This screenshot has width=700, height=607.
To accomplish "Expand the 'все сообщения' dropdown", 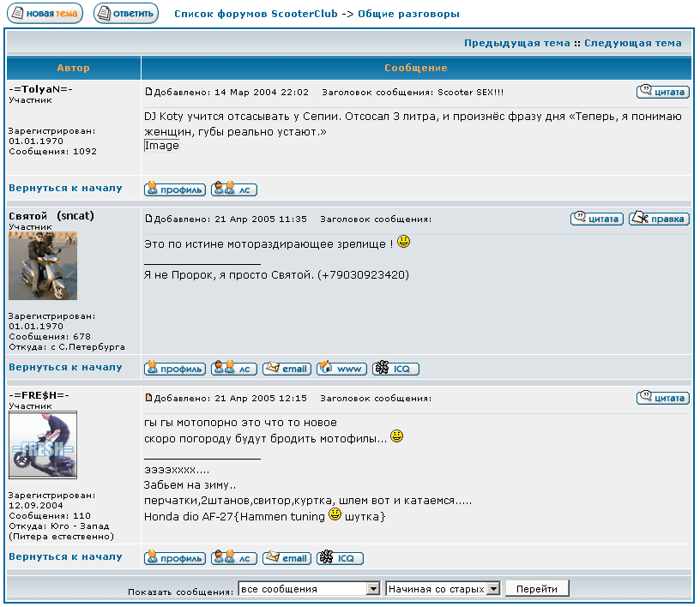I will [309, 589].
